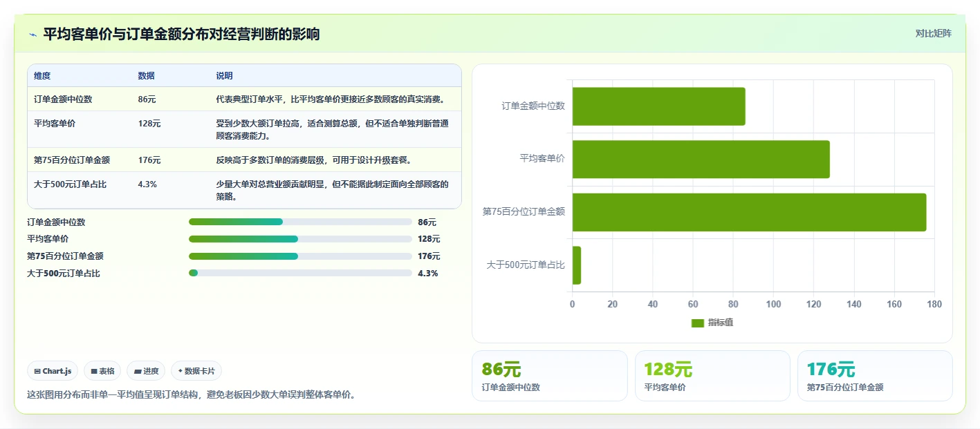This screenshot has height=429, width=980.
Task: Click the 4.3% value next to progress bar
Action: [427, 274]
